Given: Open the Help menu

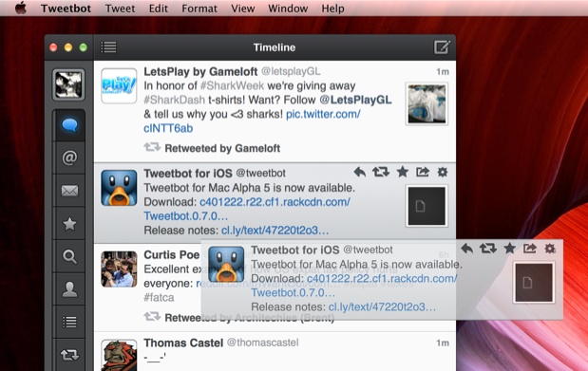Looking at the screenshot, I should click(332, 9).
